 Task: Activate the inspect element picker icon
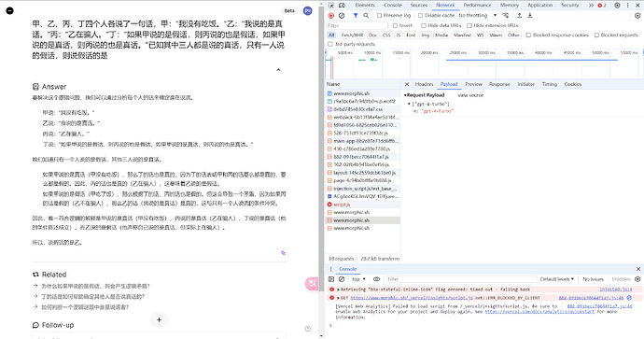[331, 6]
